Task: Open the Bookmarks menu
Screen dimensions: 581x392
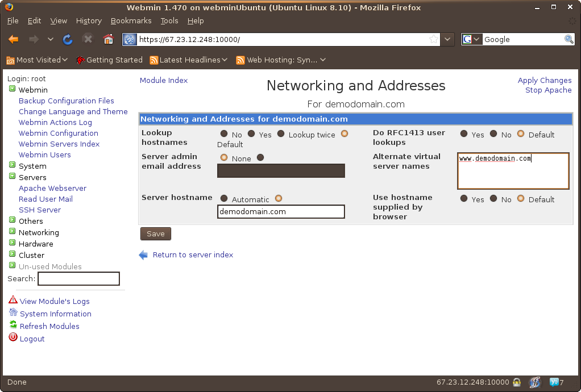Action: (x=131, y=20)
